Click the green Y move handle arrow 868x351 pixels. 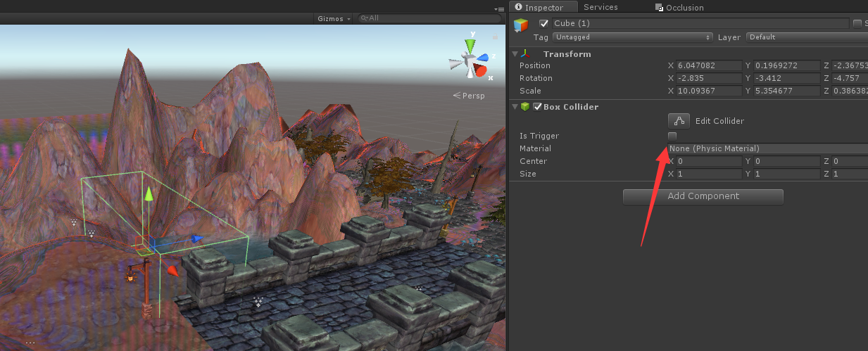(x=149, y=194)
